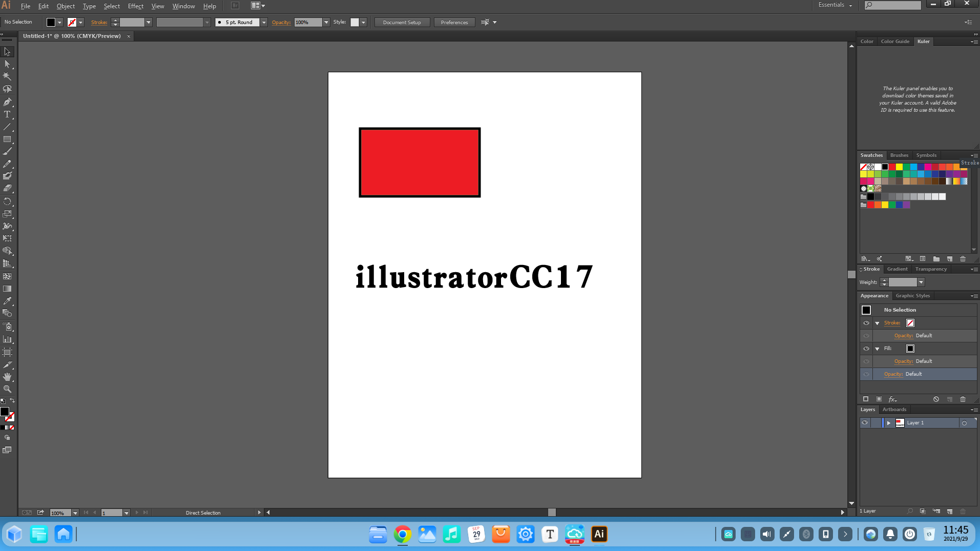This screenshot has height=551, width=980.
Task: Pick the Magic Wand tool
Action: click(7, 76)
